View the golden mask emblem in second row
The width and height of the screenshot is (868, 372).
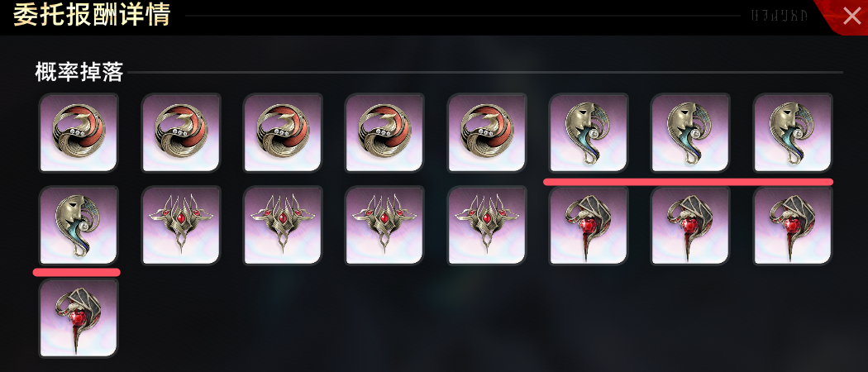pyautogui.click(x=79, y=226)
